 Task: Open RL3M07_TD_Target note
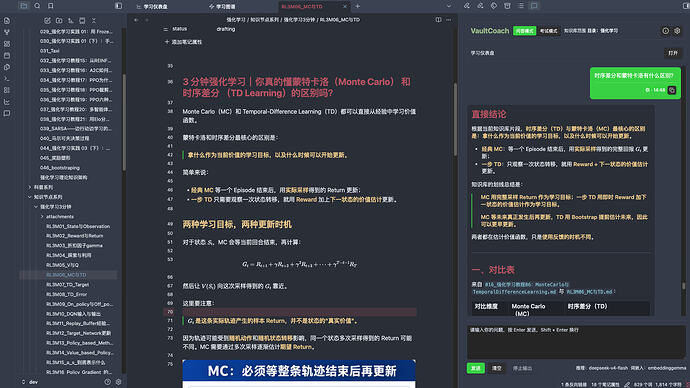[x=67, y=285]
